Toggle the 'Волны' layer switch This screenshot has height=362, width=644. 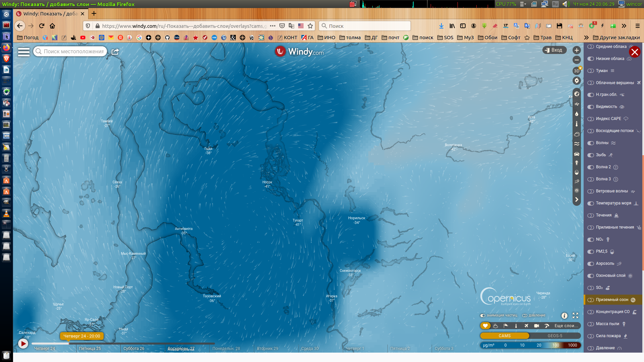591,143
